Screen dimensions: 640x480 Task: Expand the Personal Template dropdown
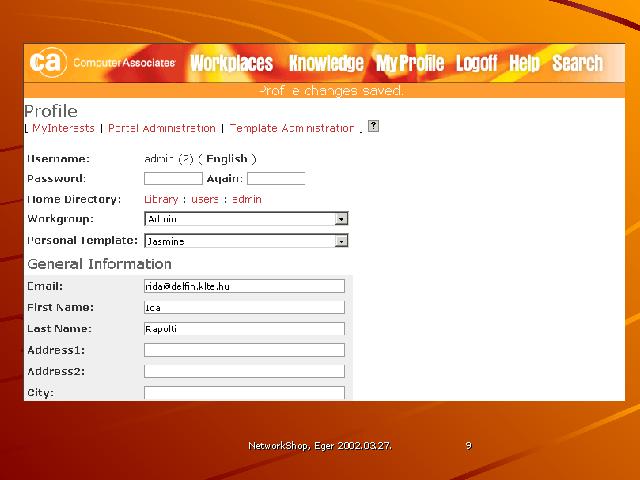click(x=341, y=241)
